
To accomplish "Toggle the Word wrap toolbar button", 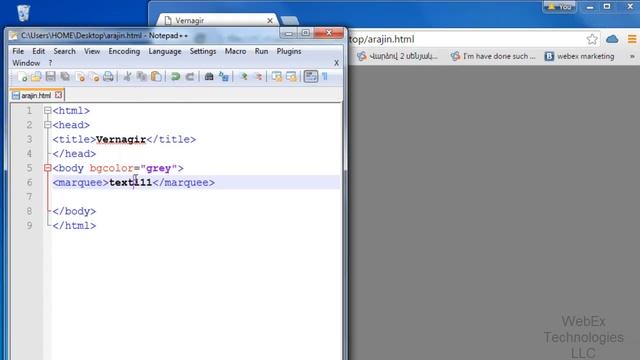I will pos(311,76).
